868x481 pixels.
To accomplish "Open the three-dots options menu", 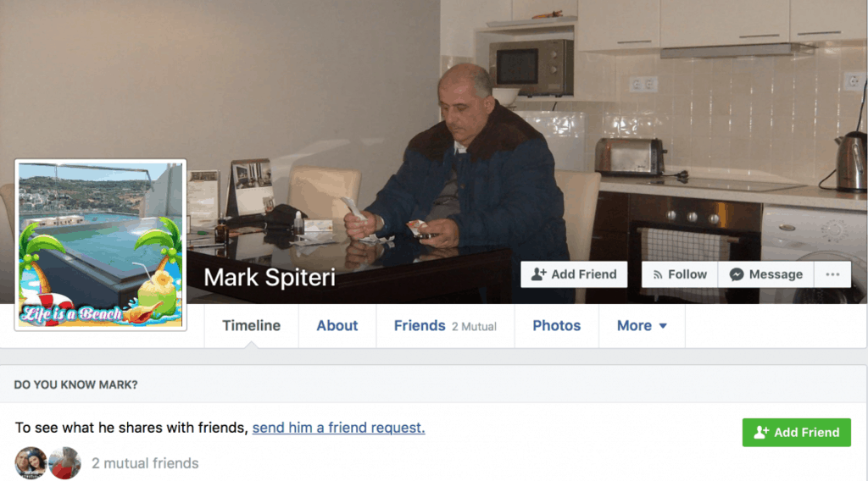I will [x=832, y=274].
